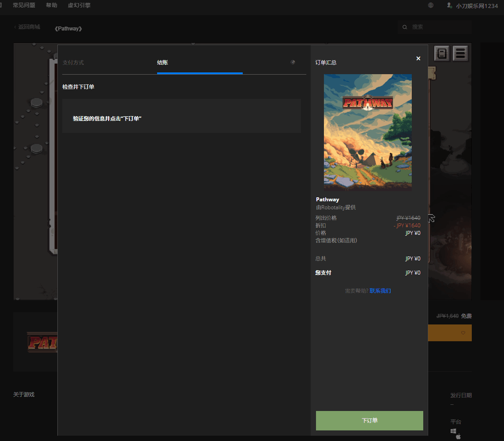This screenshot has height=441, width=504.
Task: Click the Windows platform icon
Action: pyautogui.click(x=453, y=431)
